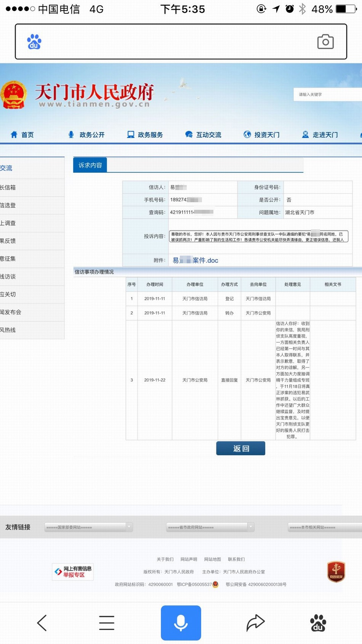
Task: Click the 网站声明 footer link
Action: (x=189, y=559)
